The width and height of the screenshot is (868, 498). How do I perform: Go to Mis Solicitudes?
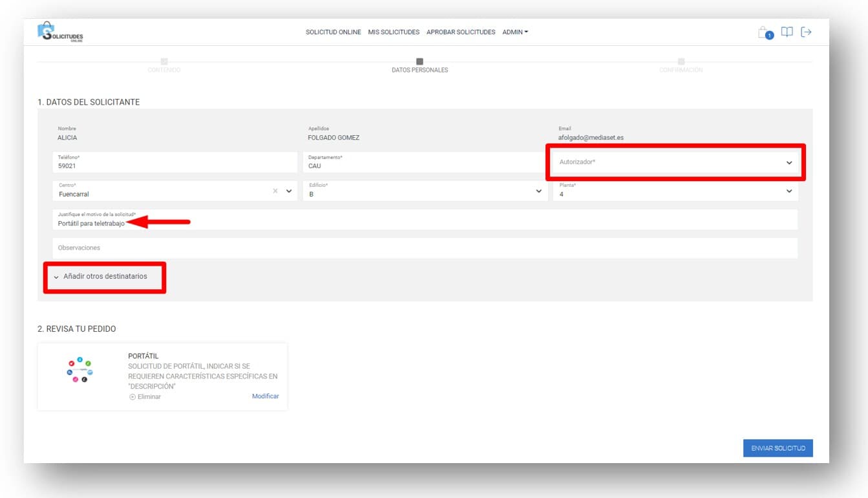click(x=394, y=32)
